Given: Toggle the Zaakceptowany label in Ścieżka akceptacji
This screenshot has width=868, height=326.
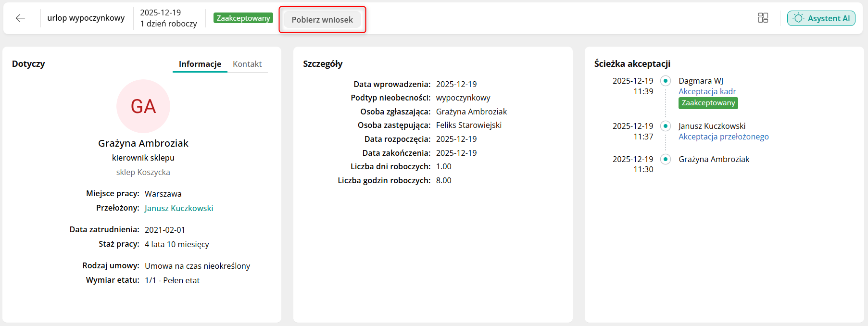Looking at the screenshot, I should point(708,103).
